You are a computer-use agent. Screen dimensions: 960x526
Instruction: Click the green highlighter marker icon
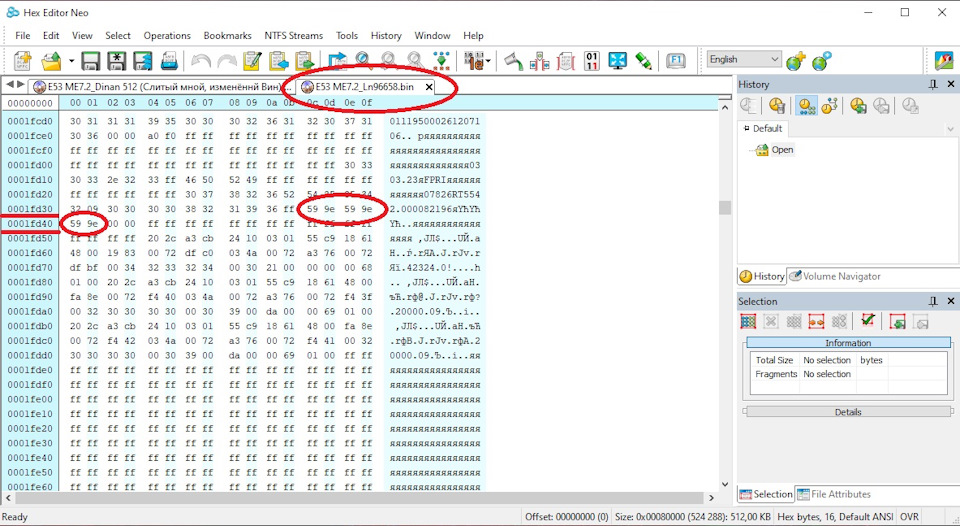pyautogui.click(x=643, y=61)
